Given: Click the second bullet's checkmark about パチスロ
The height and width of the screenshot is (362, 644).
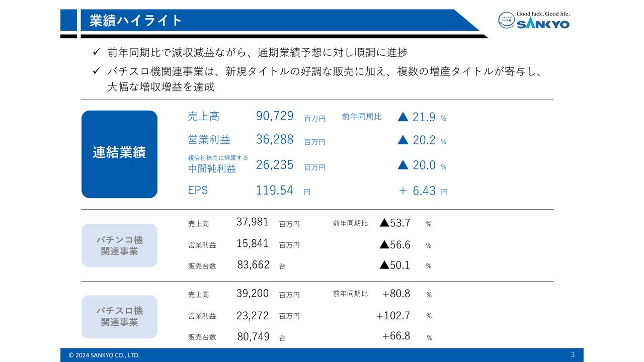Looking at the screenshot, I should 97,71.
